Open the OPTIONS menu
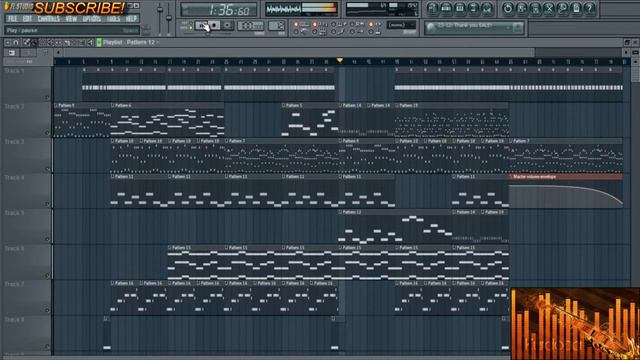640x360 pixels. 91,19
